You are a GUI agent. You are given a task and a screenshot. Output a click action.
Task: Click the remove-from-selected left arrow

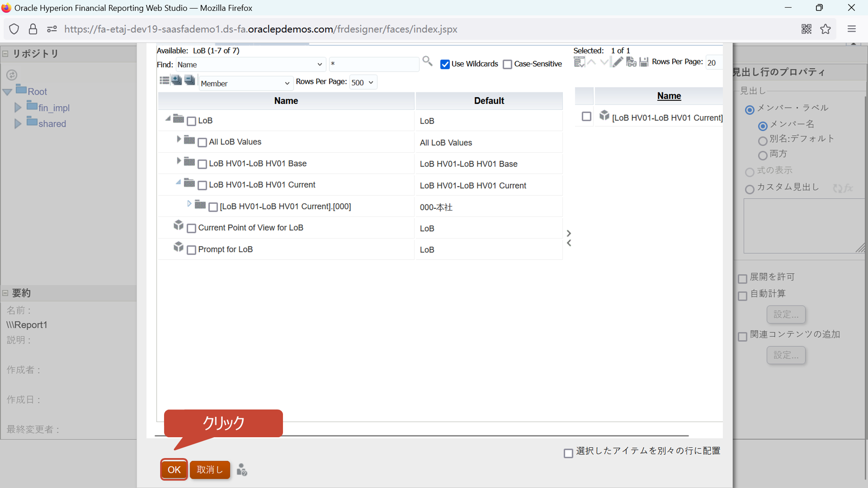(569, 243)
